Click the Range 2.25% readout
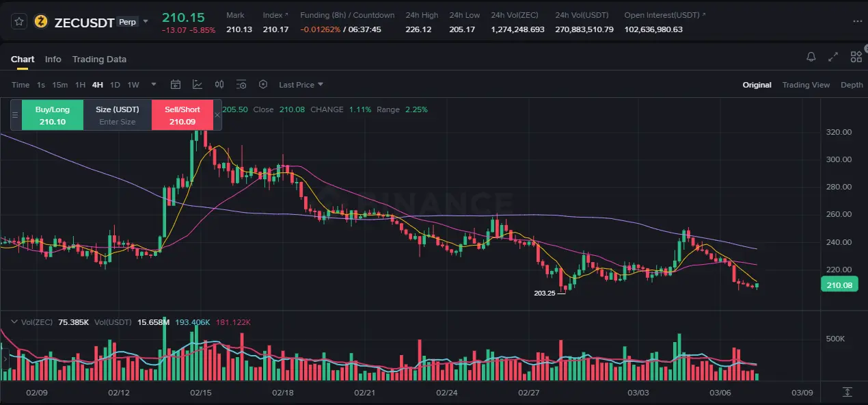 [402, 109]
